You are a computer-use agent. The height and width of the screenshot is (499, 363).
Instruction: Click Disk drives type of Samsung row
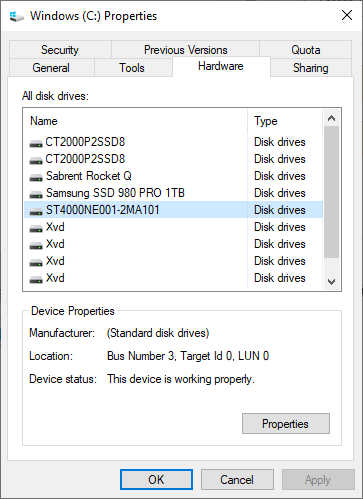(280, 193)
